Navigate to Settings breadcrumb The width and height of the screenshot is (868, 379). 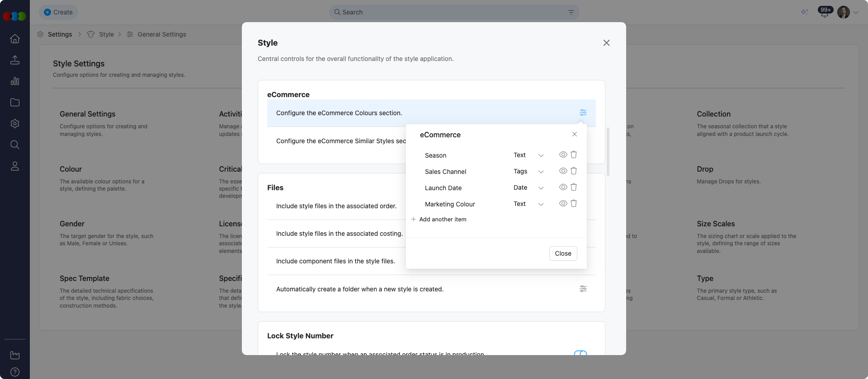click(x=60, y=34)
